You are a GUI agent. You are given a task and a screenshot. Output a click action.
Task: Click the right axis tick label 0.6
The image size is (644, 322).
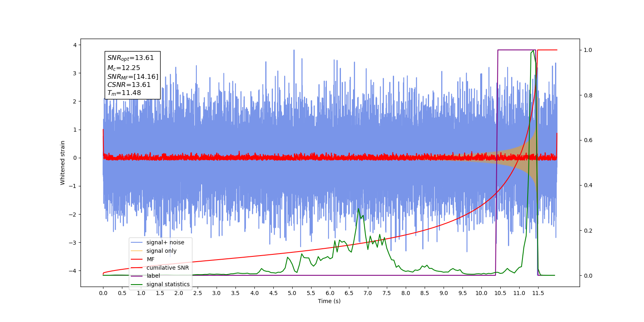tap(588, 140)
